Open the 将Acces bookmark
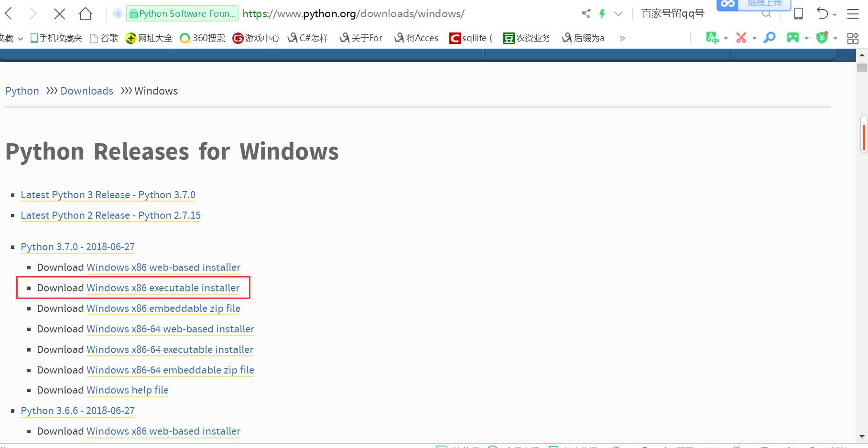868x448 pixels. click(x=416, y=38)
